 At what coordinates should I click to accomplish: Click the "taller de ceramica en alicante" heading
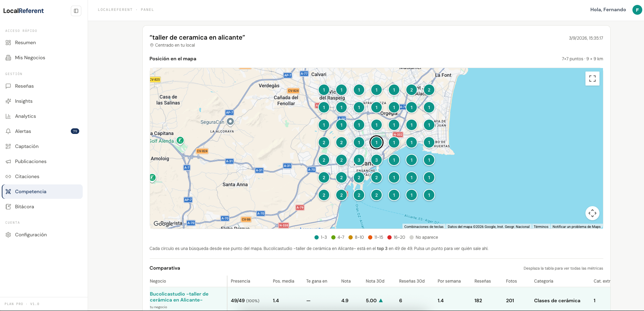click(197, 38)
